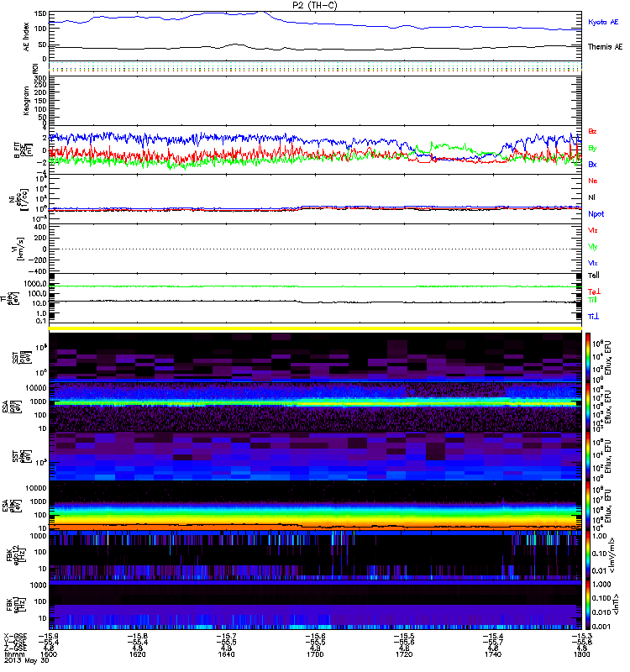Select the Kyoto AE legend label
Viewport: 630px width, 672px height.
pos(603,22)
